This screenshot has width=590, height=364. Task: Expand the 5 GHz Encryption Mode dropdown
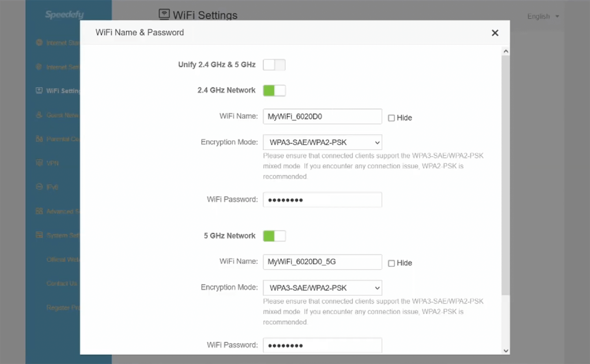pyautogui.click(x=322, y=288)
